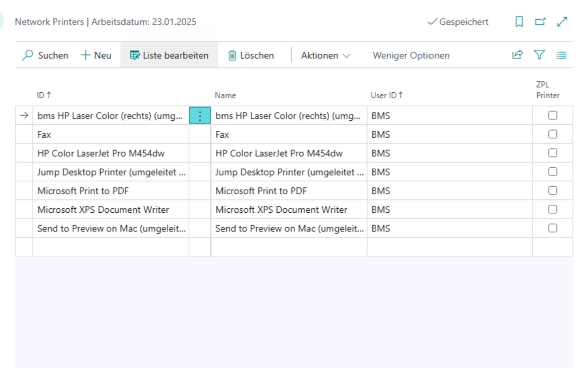Click the Gespeichert saved status indicator
The width and height of the screenshot is (588, 368).
click(x=458, y=22)
